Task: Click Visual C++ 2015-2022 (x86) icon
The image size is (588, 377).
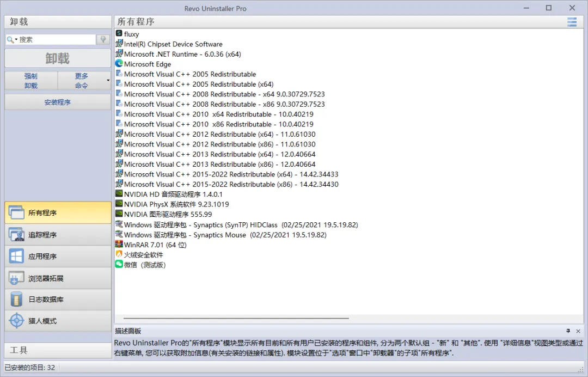Action: (x=119, y=184)
